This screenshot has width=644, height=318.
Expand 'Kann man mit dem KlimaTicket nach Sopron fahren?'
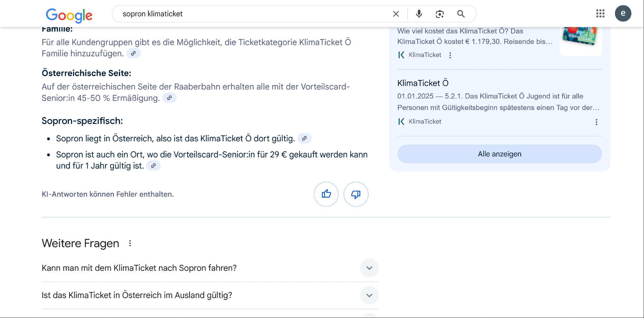pos(369,268)
